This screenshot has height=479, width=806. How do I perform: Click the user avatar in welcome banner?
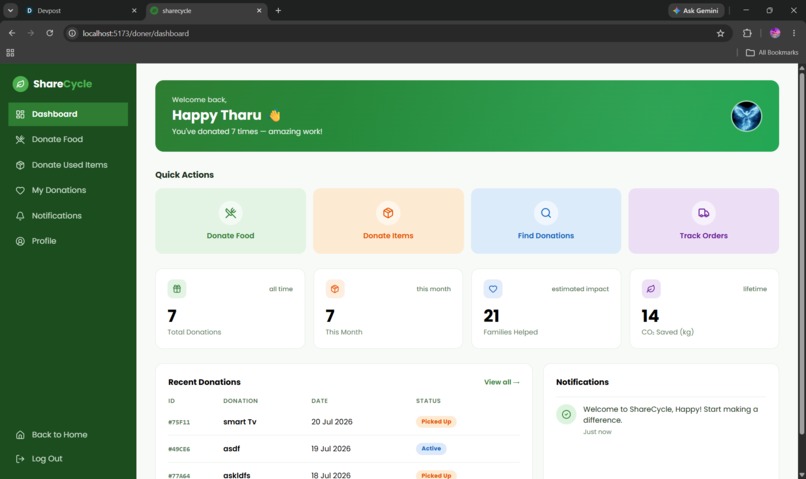(x=746, y=116)
